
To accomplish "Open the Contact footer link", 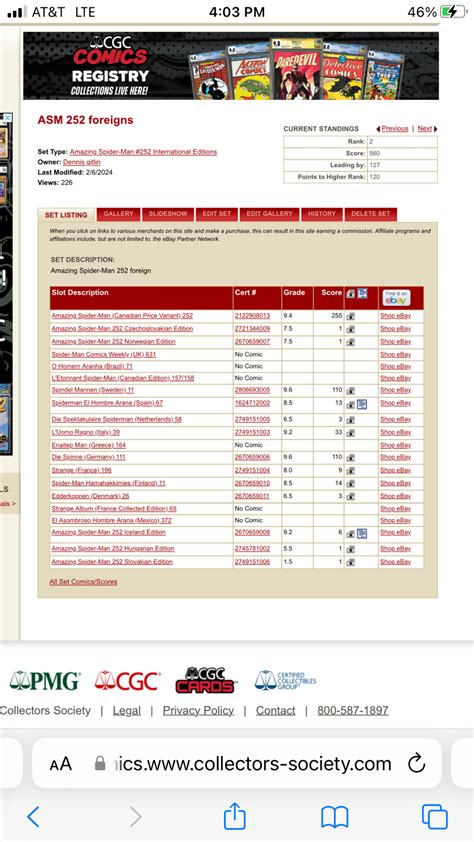I will (275, 710).
